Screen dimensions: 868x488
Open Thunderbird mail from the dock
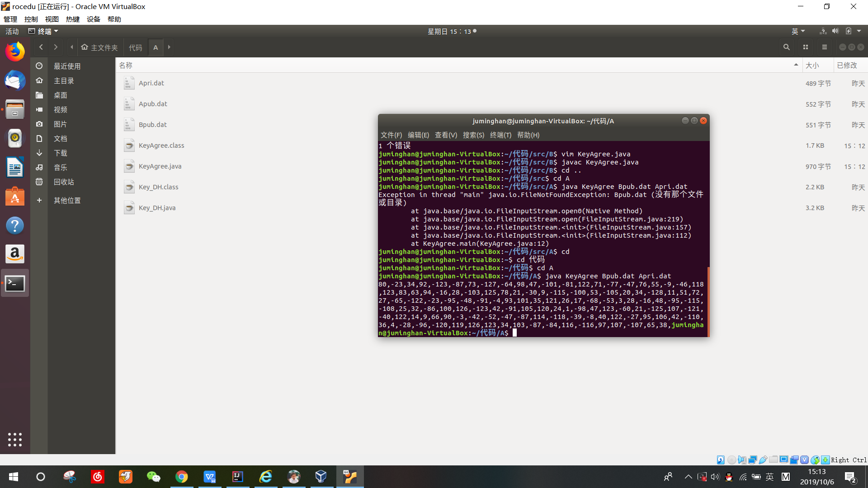(15, 80)
